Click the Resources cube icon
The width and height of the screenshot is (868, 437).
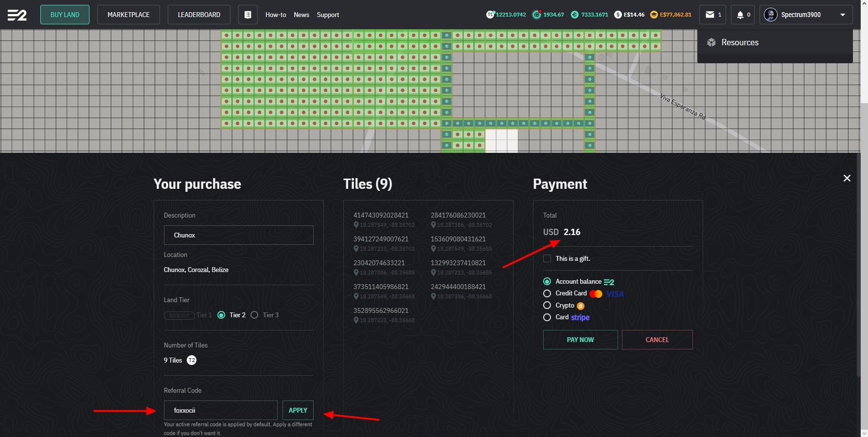[x=711, y=42]
